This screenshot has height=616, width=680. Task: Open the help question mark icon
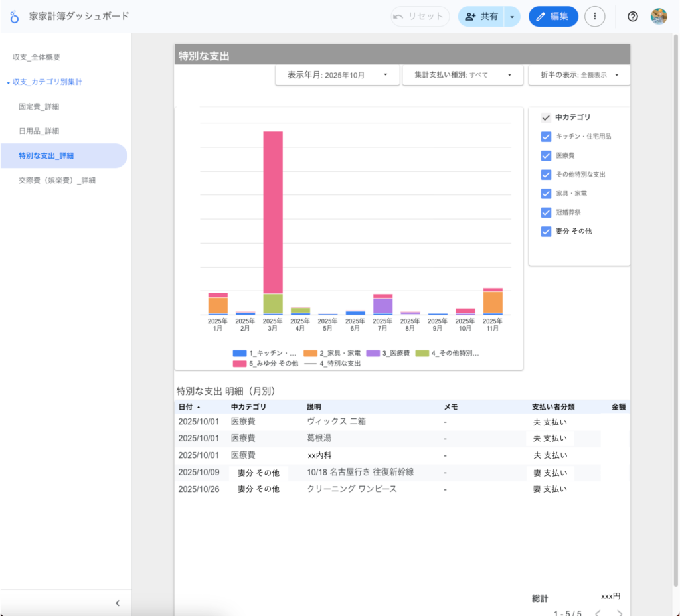pos(632,17)
